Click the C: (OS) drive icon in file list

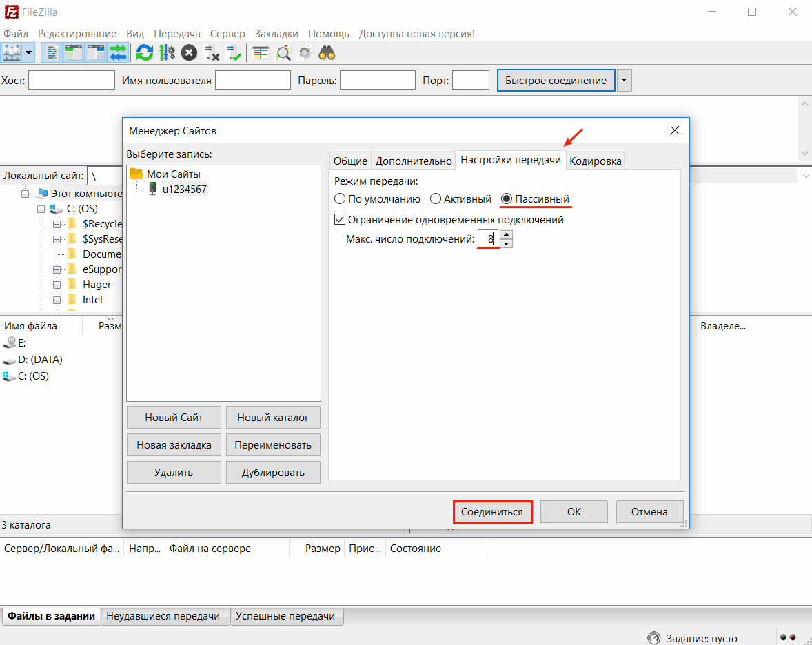pos(10,376)
